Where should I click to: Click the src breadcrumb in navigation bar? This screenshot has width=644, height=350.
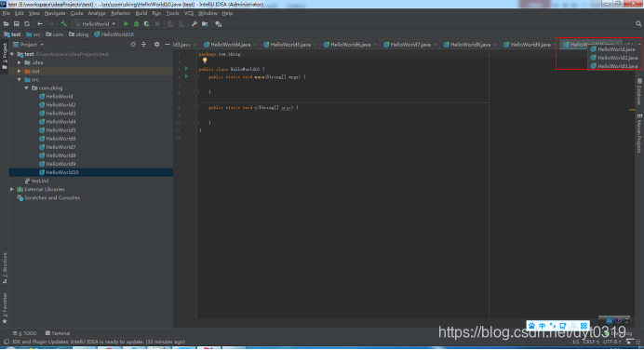pyautogui.click(x=34, y=34)
